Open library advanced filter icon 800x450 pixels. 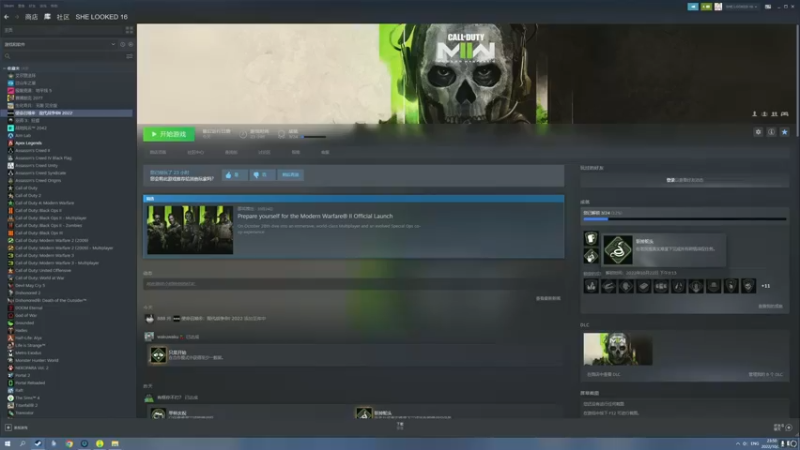[129, 56]
